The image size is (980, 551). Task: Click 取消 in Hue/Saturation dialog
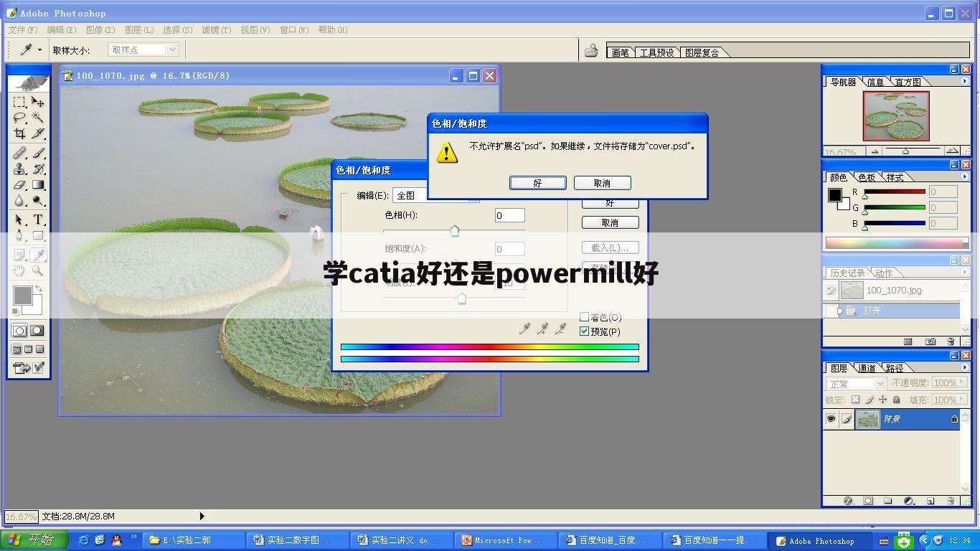click(x=610, y=222)
